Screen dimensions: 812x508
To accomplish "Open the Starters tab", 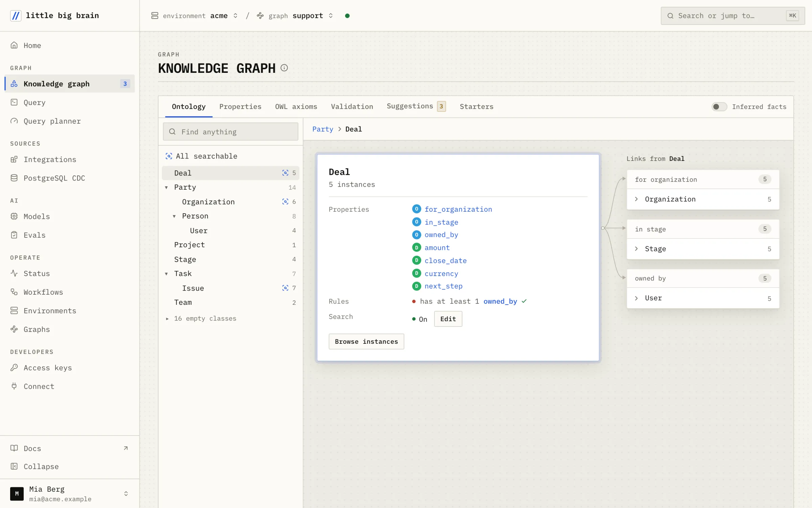I will tap(476, 107).
